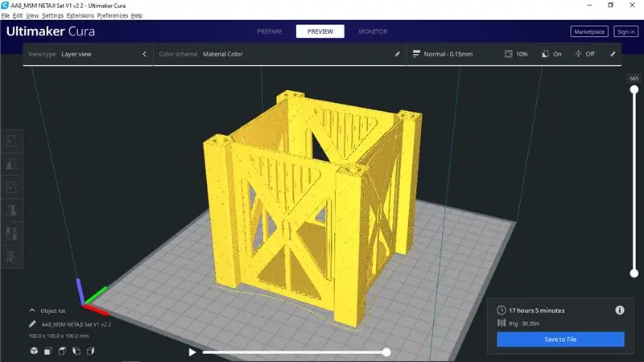Play the layer simulation

[192, 352]
